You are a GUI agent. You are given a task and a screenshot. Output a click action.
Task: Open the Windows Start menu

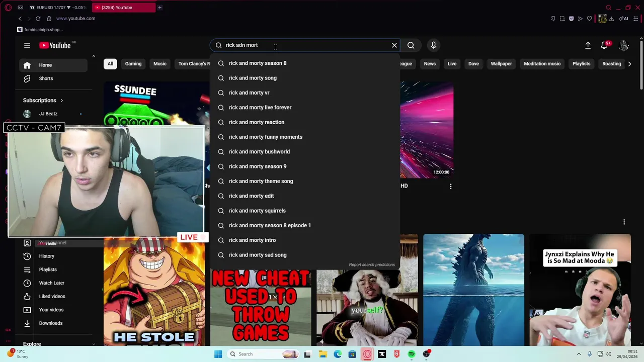click(x=218, y=354)
